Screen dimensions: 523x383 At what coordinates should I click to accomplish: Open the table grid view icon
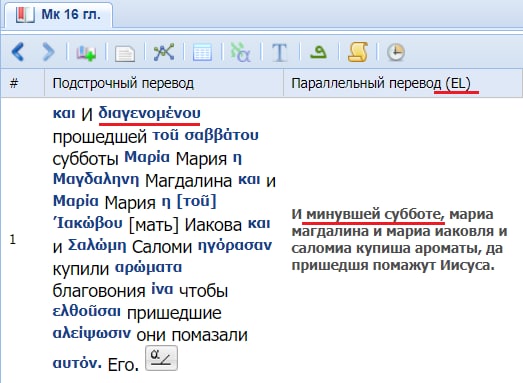202,52
